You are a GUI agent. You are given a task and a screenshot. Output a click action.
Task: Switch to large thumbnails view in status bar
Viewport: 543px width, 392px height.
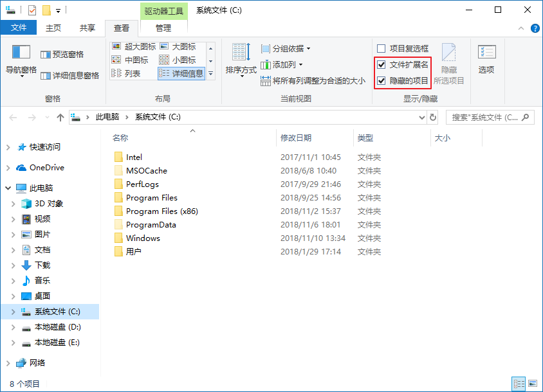pyautogui.click(x=533, y=384)
